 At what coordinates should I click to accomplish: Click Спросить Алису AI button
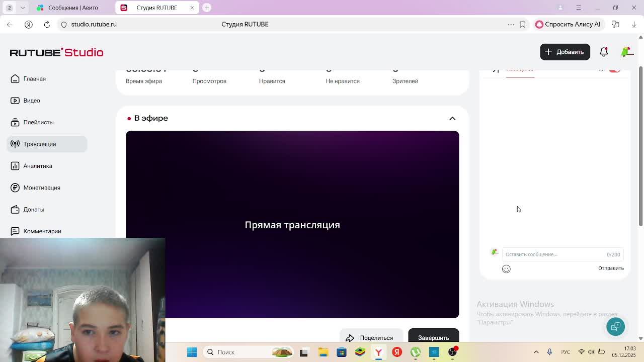[568, 24]
